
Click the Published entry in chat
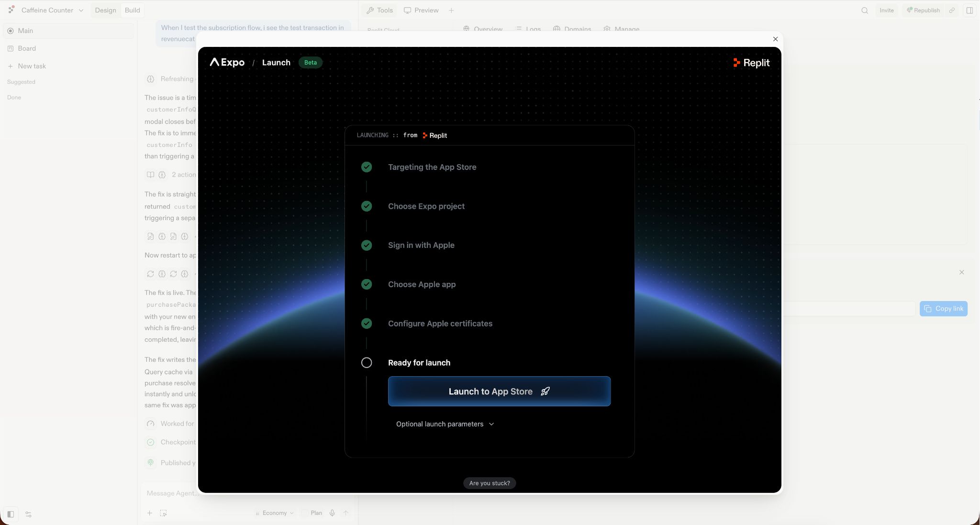pyautogui.click(x=171, y=463)
